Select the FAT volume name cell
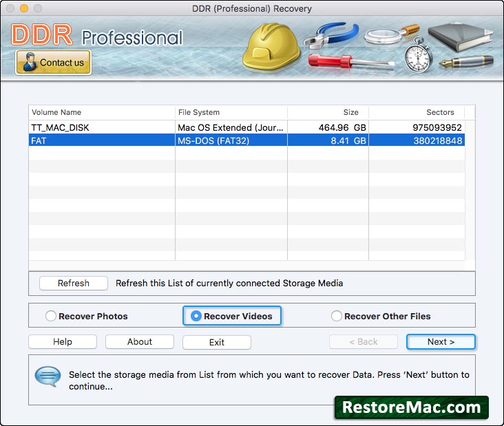This screenshot has height=426, width=504. pos(102,140)
